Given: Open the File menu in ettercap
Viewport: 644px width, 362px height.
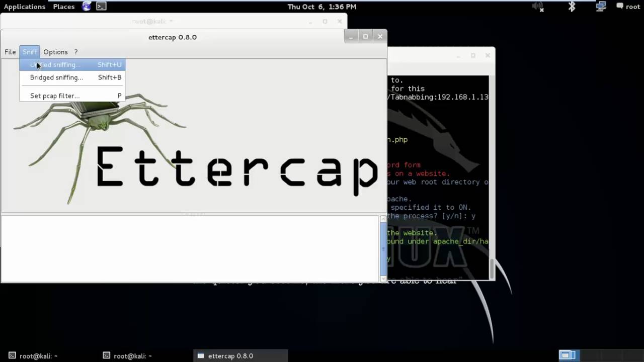Looking at the screenshot, I should tap(10, 52).
